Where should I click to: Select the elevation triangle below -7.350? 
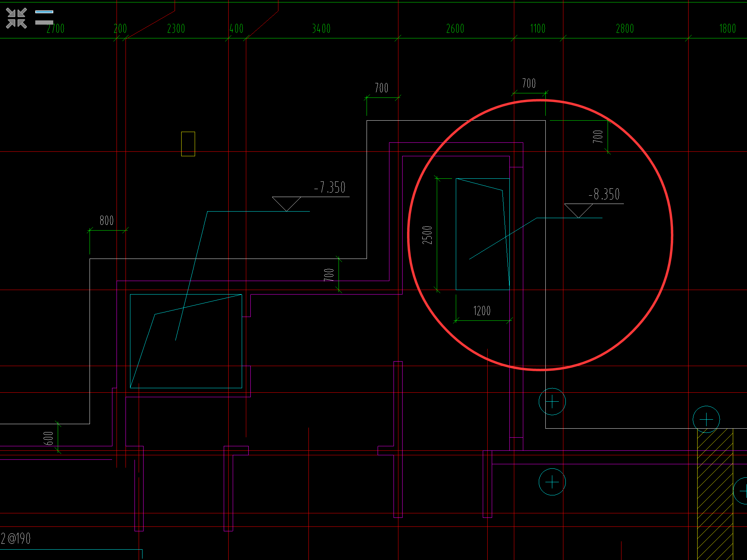point(287,204)
